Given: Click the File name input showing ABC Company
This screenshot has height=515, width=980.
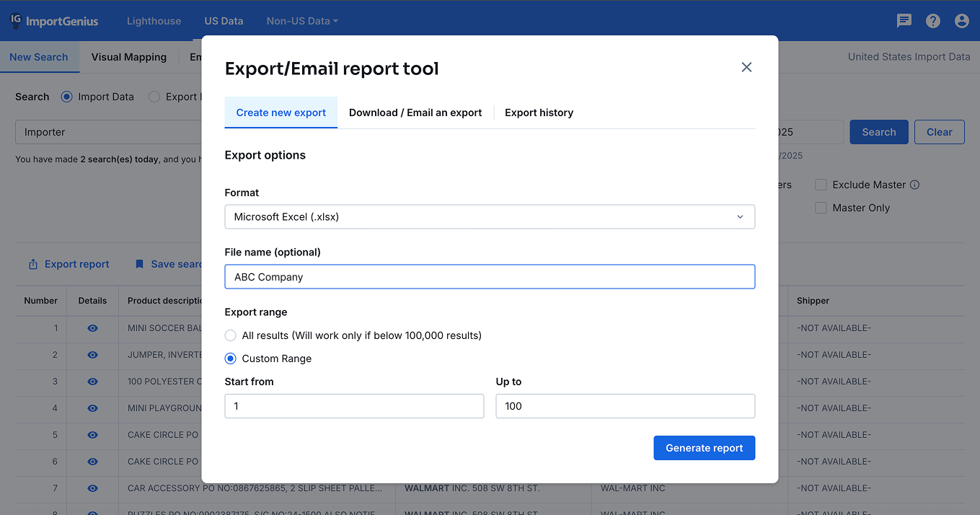Looking at the screenshot, I should 490,276.
